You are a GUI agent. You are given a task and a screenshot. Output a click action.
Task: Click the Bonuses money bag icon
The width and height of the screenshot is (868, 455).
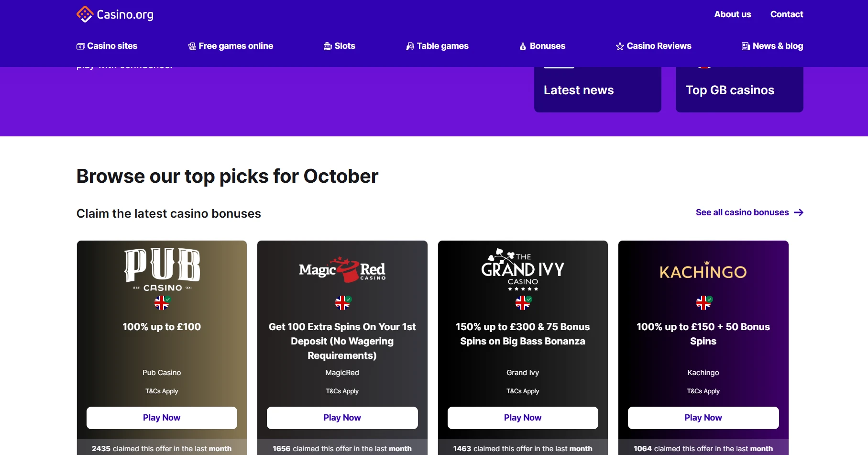[x=523, y=46]
